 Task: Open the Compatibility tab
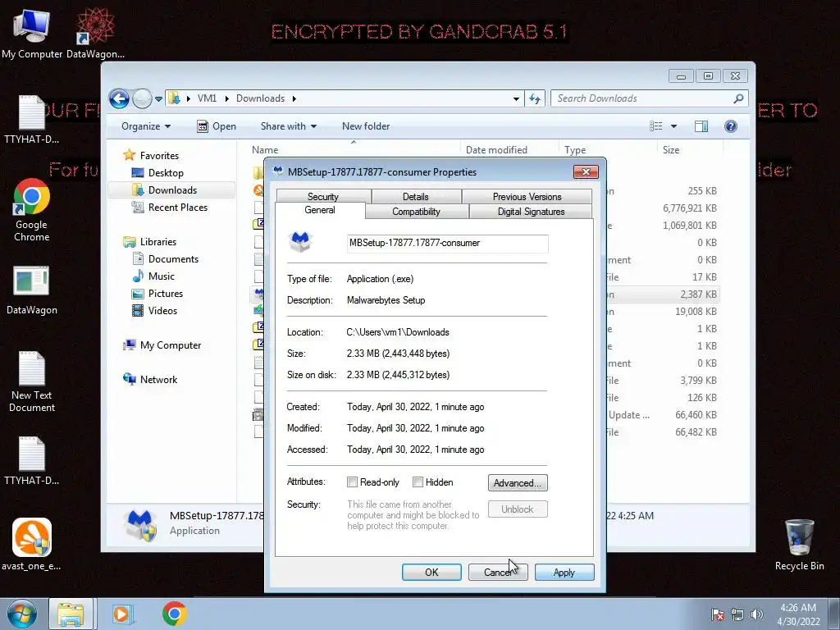click(x=416, y=212)
